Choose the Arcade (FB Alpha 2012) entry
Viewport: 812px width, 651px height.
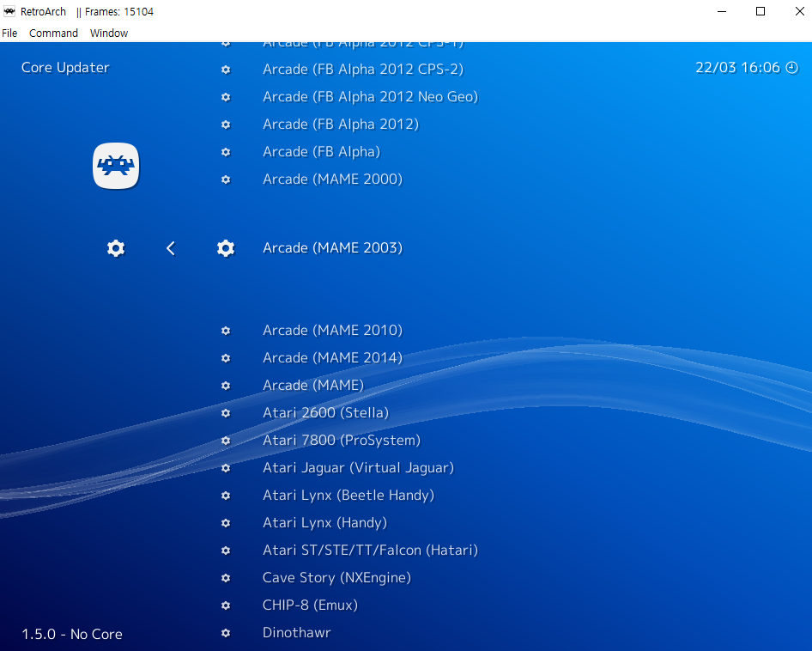click(341, 125)
